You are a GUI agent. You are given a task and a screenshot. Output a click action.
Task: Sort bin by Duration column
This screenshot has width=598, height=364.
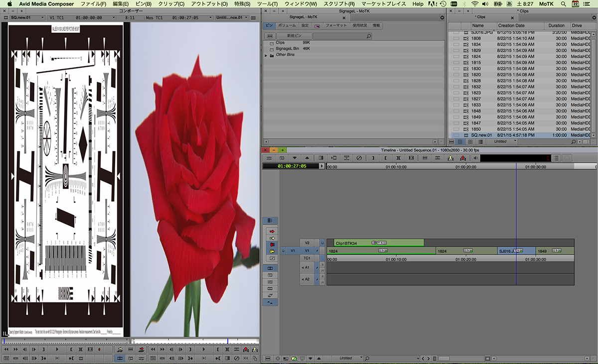coord(557,25)
